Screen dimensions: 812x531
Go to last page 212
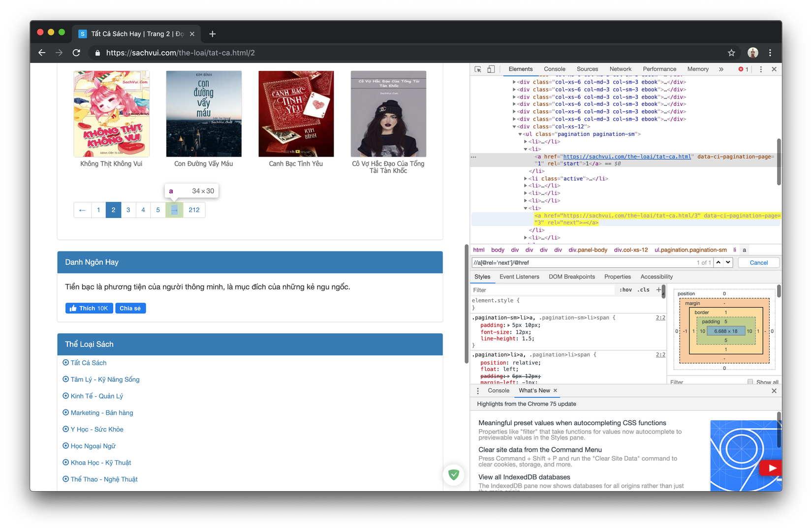pyautogui.click(x=194, y=210)
